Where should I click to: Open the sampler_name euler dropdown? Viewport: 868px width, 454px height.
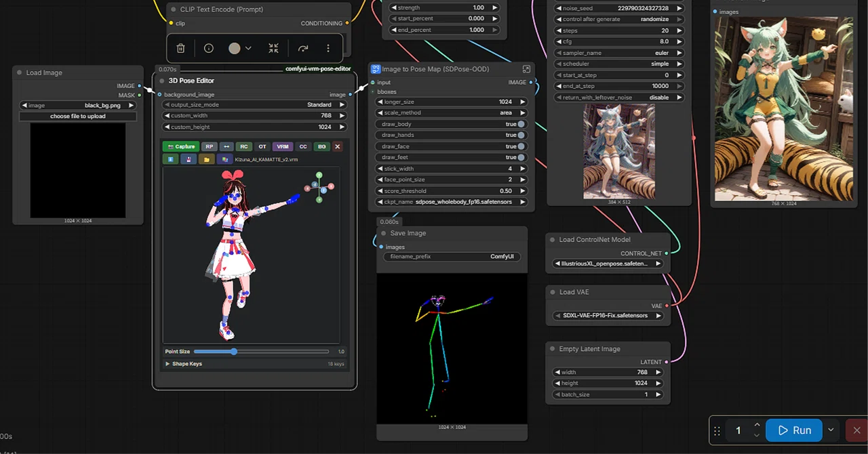coord(618,53)
